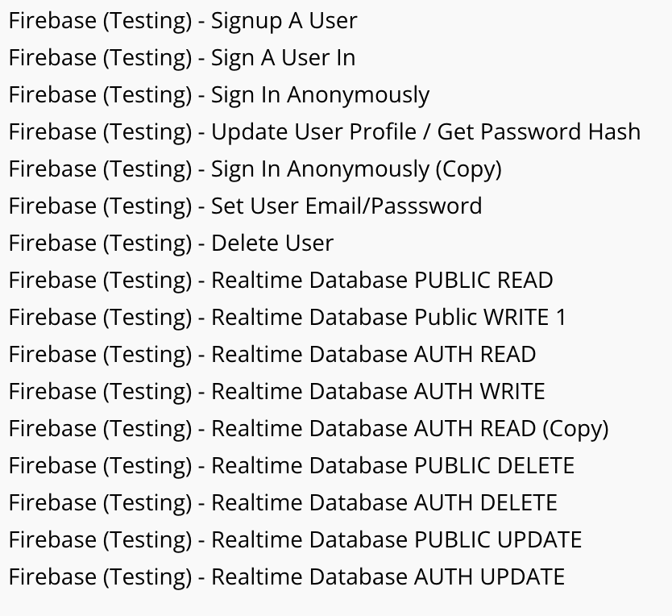Open Realtime Database PUBLIC READ
Image resolution: width=672 pixels, height=616 pixels.
280,281
